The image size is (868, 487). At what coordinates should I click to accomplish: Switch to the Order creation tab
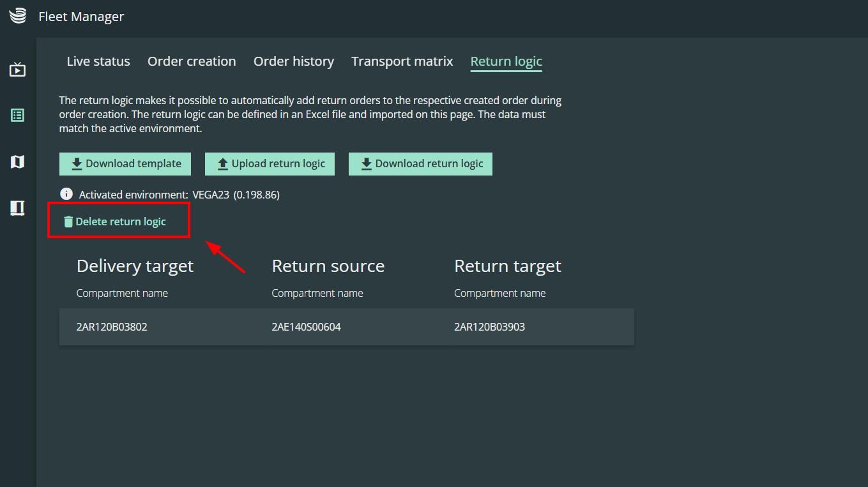click(x=192, y=61)
